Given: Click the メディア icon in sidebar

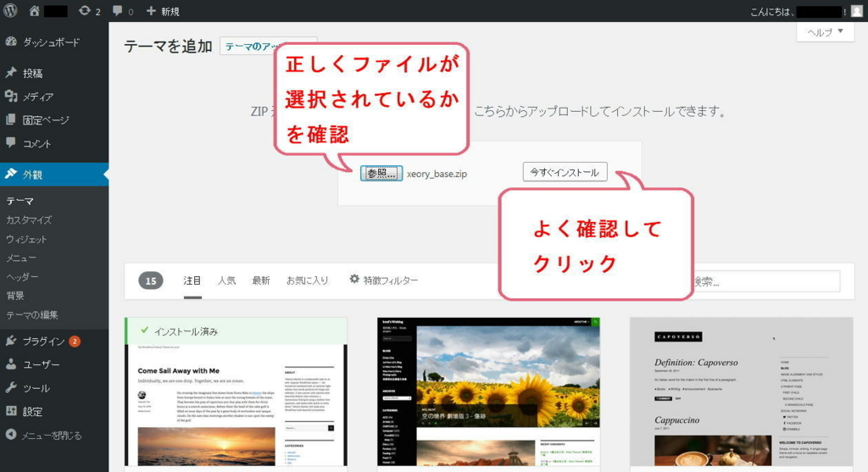Looking at the screenshot, I should pos(11,97).
